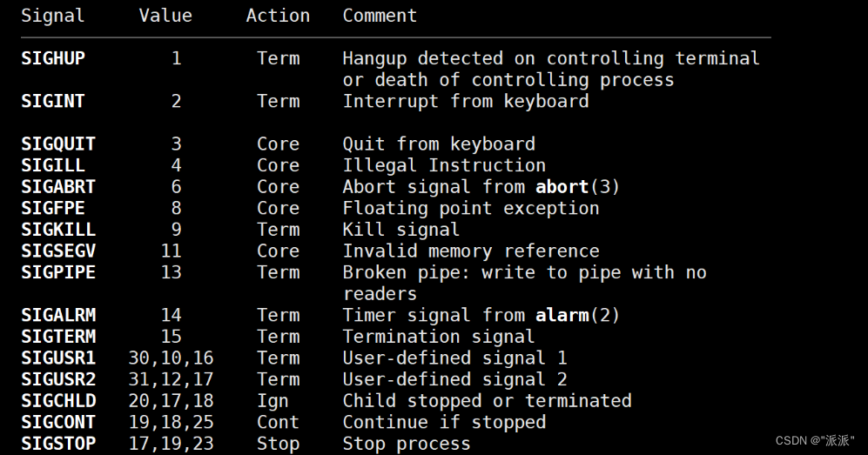Click the SIGSEGV signal name
Screen dimensions: 868x455
[x=58, y=251]
